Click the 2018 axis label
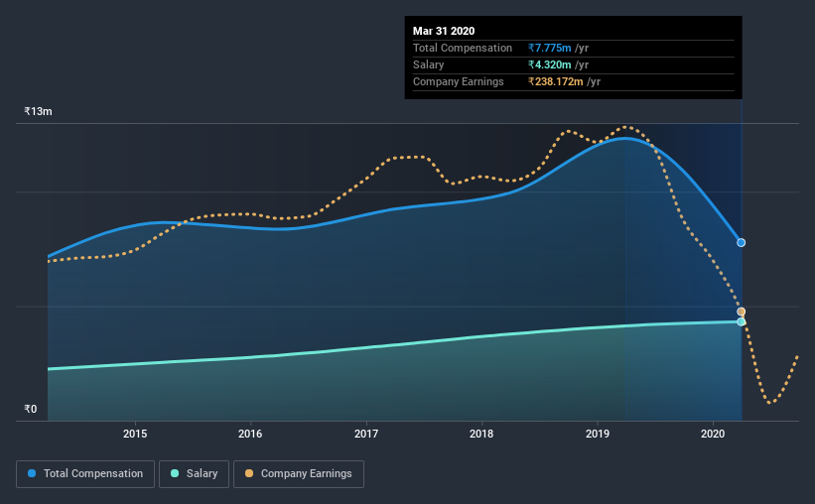The width and height of the screenshot is (815, 504). click(x=481, y=434)
